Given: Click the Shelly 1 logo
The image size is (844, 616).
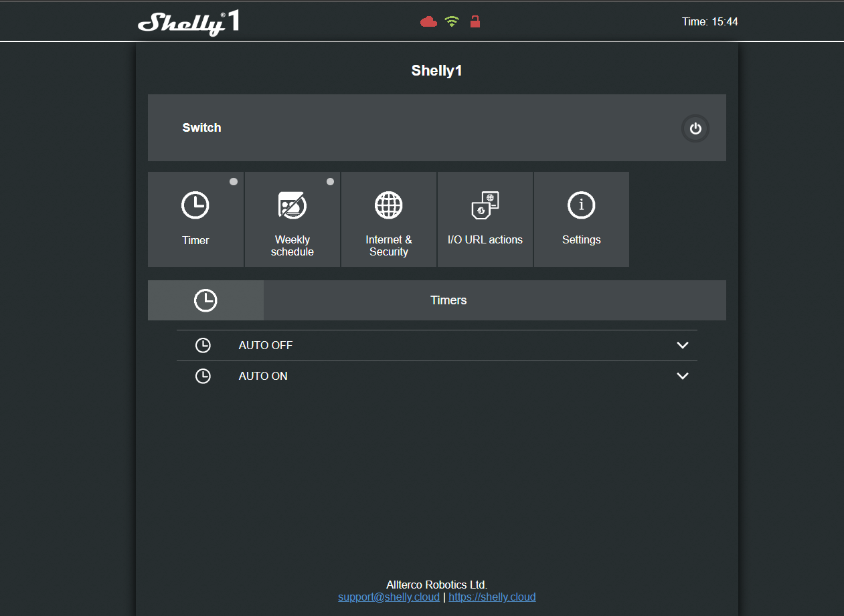Looking at the screenshot, I should 189,23.
